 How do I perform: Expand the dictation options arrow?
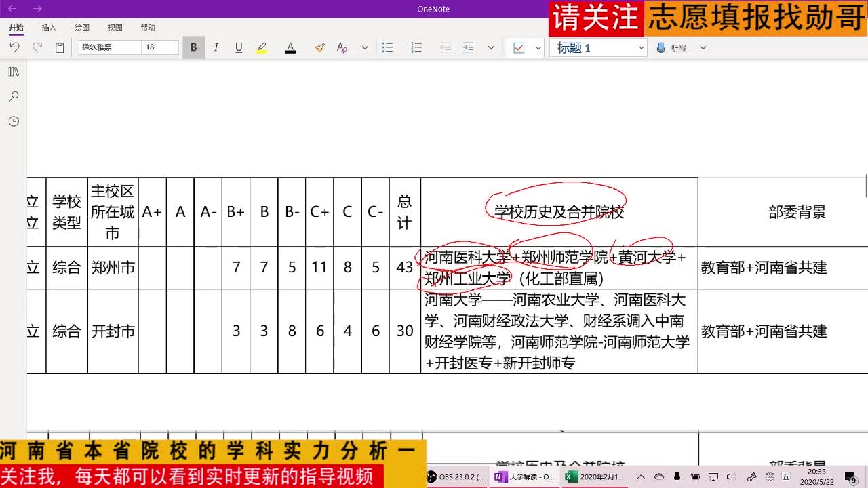click(x=703, y=48)
